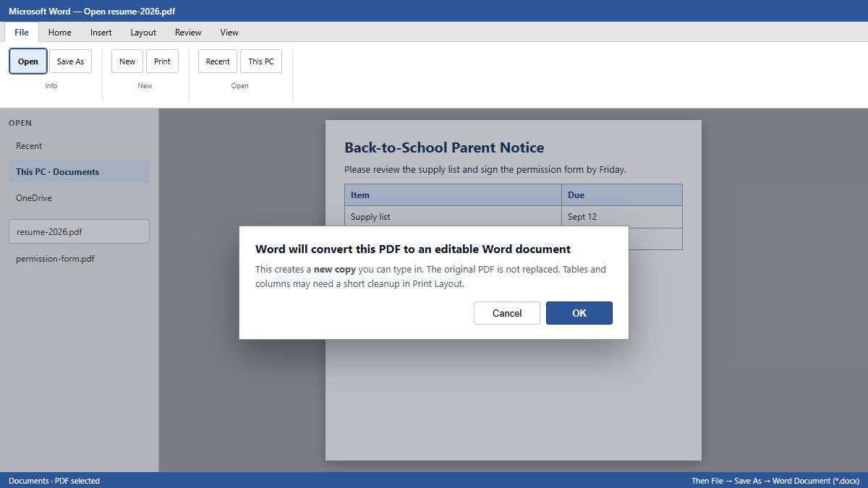Click the status bar Save As hint
The height and width of the screenshot is (488, 868).
click(775, 481)
